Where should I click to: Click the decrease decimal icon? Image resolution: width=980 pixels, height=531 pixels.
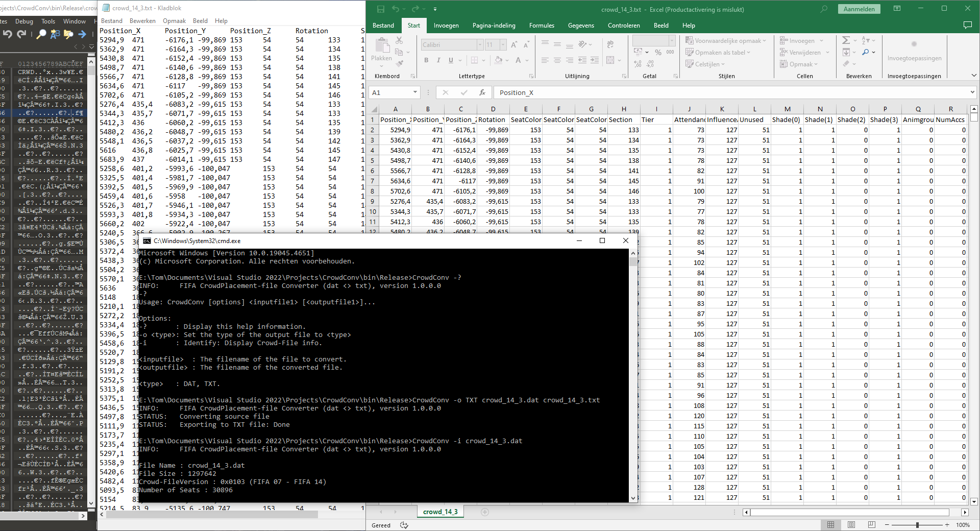tap(650, 64)
